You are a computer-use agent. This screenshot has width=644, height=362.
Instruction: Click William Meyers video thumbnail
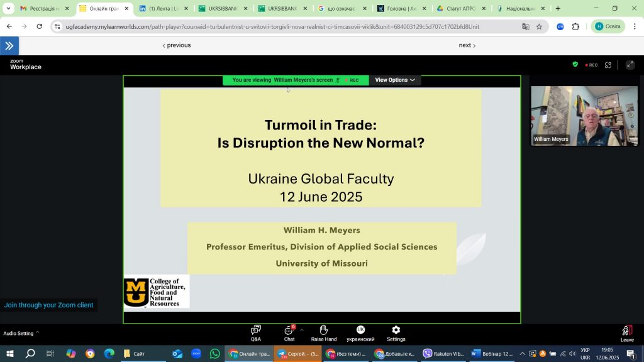coord(584,116)
